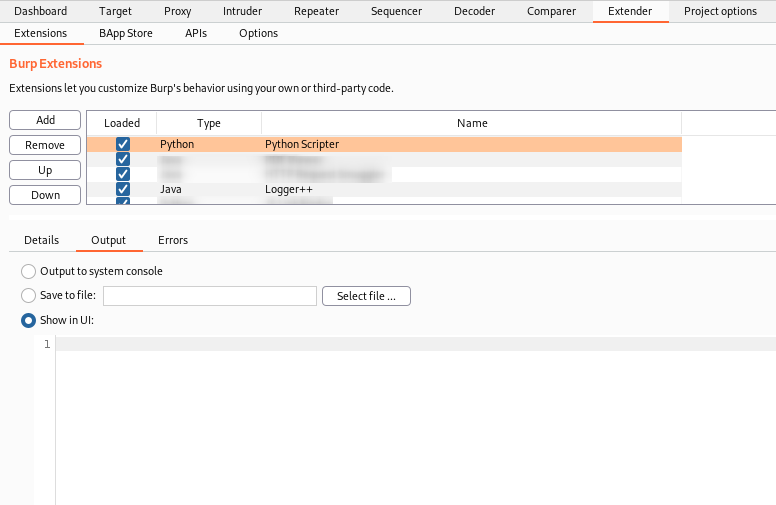Go to the Intruder tab
Viewport: 776px width, 505px height.
(x=243, y=11)
